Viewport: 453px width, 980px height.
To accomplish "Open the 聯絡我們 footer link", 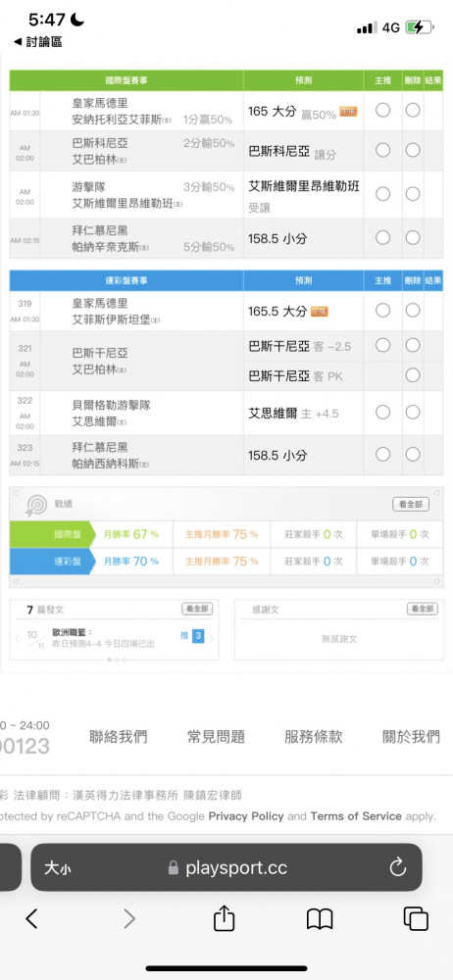I will click(119, 737).
